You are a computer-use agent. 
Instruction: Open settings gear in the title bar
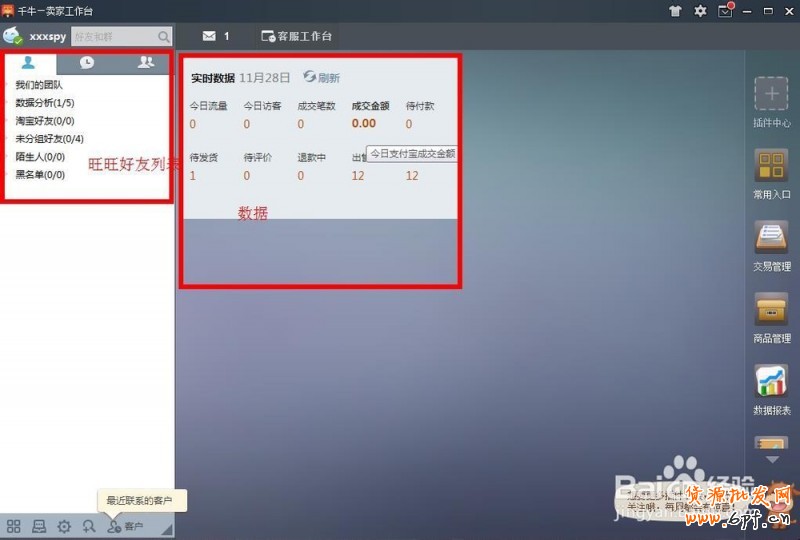click(700, 10)
